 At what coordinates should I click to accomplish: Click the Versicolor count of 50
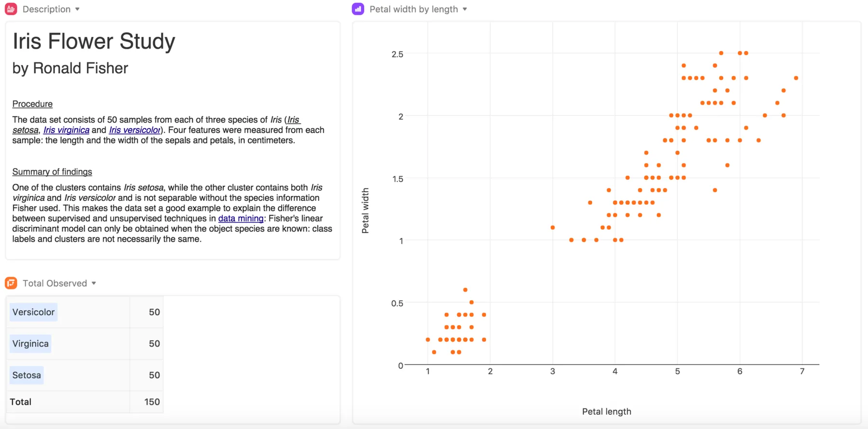coord(154,312)
